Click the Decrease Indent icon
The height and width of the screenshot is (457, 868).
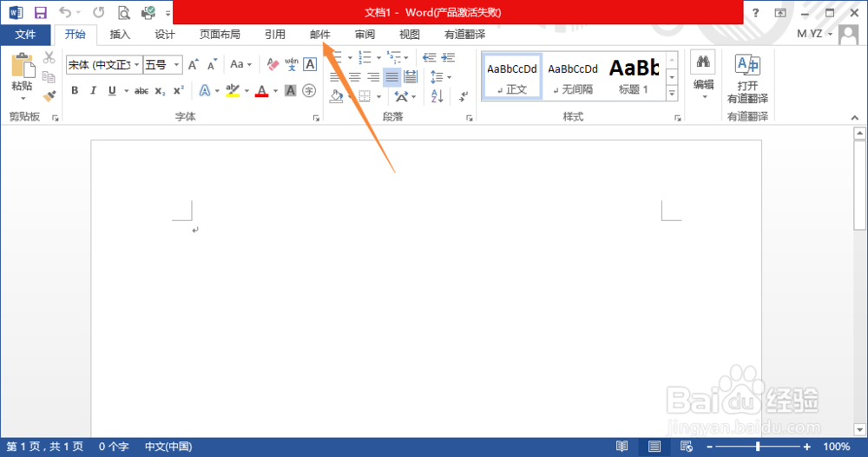429,57
